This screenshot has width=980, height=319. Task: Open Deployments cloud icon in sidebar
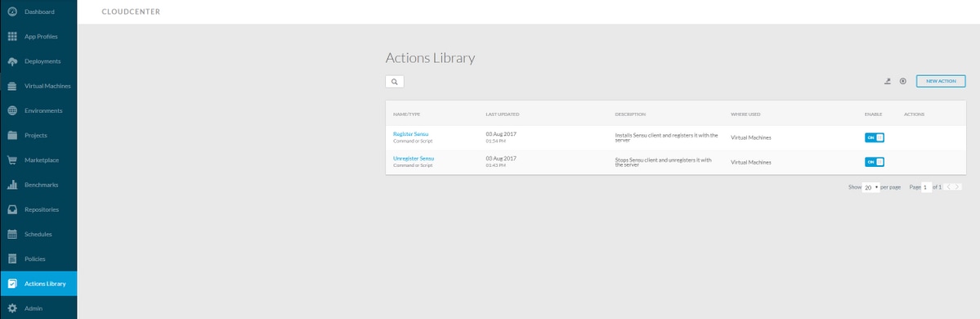(12, 61)
